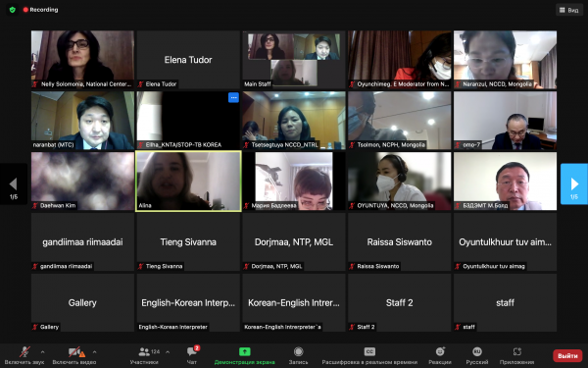This screenshot has height=368, width=588.
Task: Select Oyuntulkhuur tuv aimag participant tile
Action: 505,241
